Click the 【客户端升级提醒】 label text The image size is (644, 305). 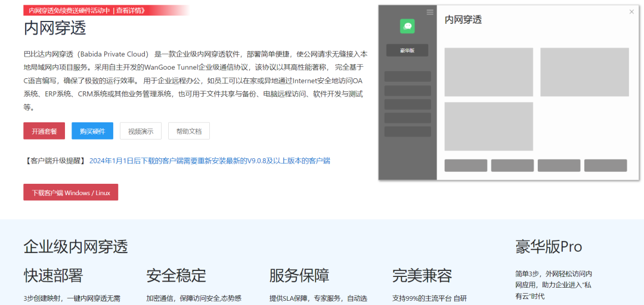[x=54, y=161]
